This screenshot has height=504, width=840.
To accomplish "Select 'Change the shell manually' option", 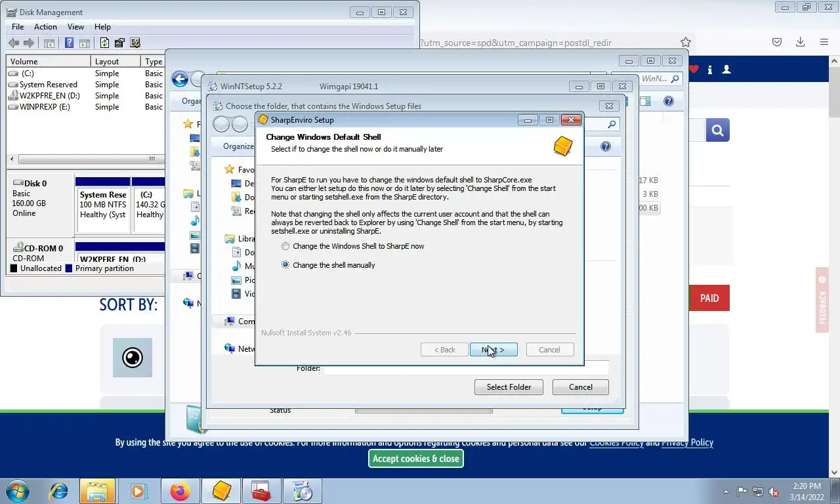I will tap(328, 265).
